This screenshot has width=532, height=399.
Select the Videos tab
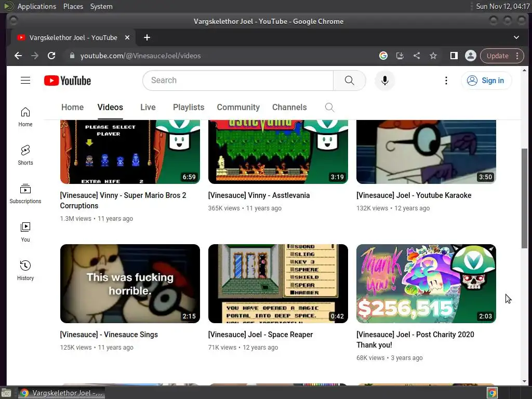(110, 107)
